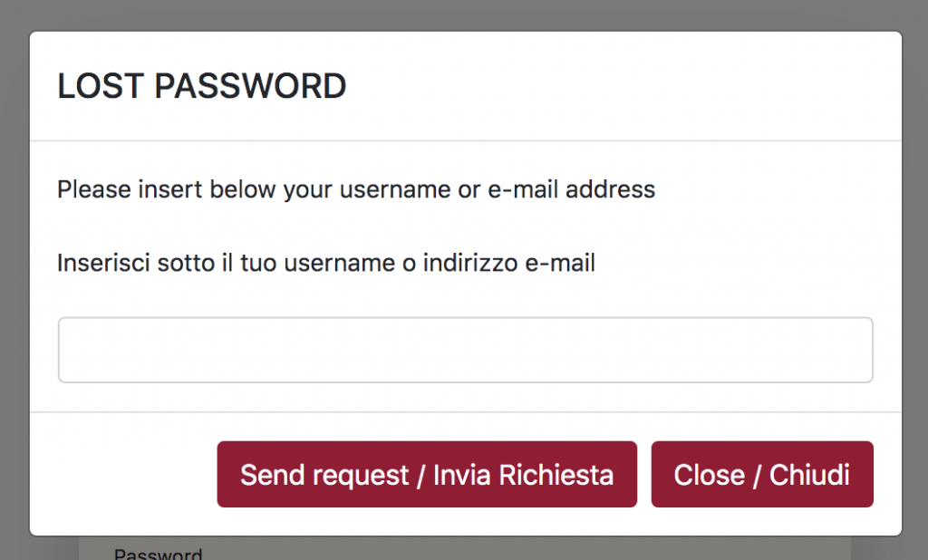The height and width of the screenshot is (560, 928).
Task: Click the Close / Chiudi button
Action: [x=762, y=474]
